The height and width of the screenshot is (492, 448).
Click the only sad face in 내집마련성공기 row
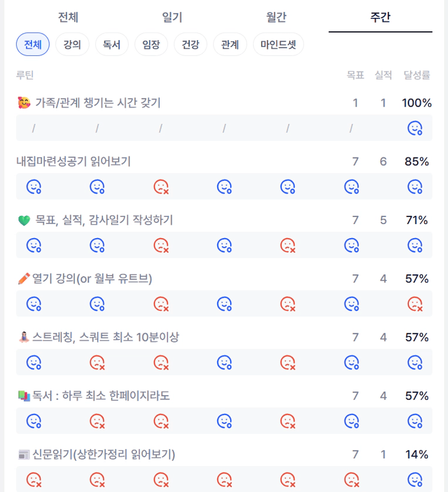(161, 187)
